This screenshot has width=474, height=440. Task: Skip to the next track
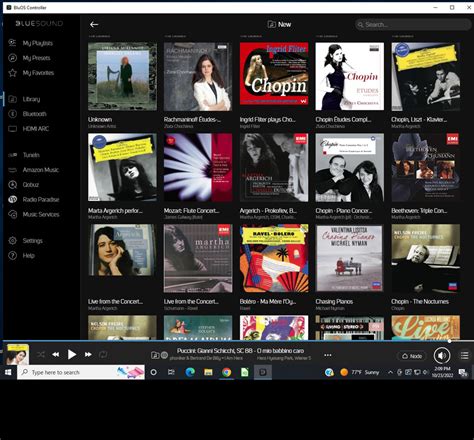point(88,354)
